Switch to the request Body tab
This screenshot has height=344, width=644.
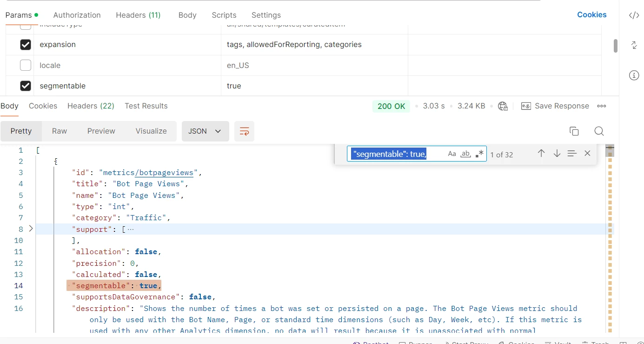pos(187,15)
